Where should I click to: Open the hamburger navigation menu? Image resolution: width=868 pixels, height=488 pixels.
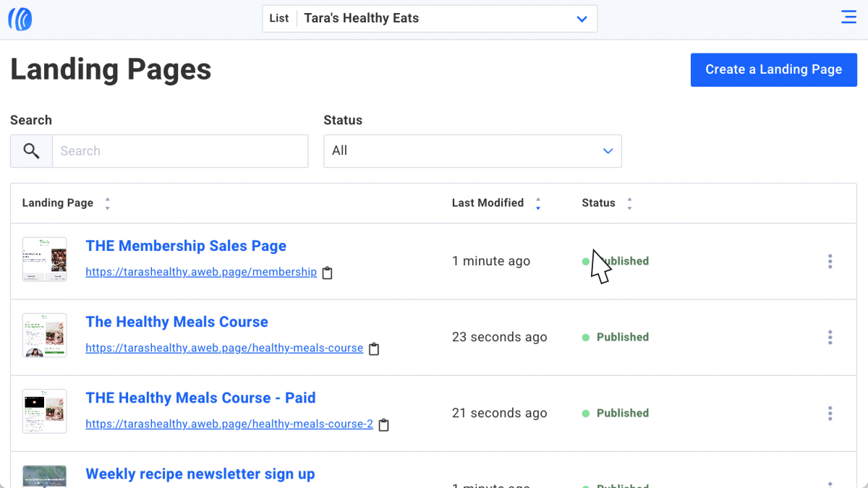[x=848, y=16]
